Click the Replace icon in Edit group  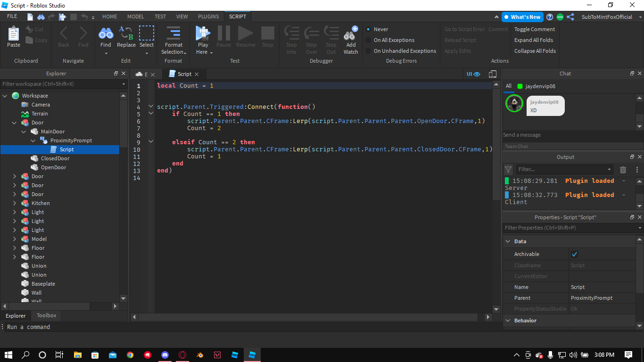126,34
